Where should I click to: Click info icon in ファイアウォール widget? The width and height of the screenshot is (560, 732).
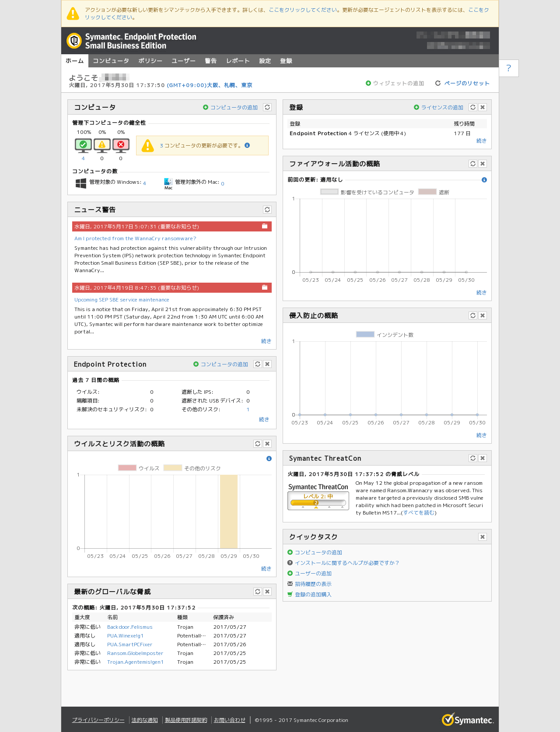[x=484, y=180]
